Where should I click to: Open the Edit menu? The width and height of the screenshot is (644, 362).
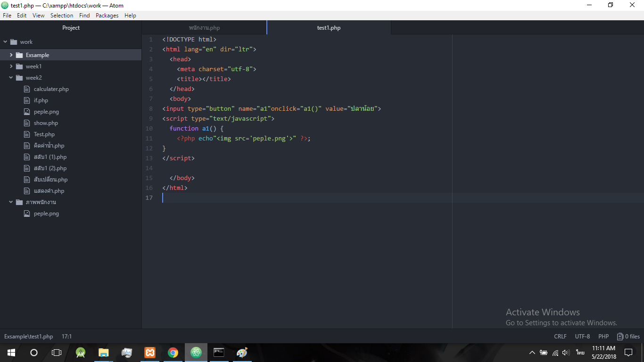pos(22,16)
